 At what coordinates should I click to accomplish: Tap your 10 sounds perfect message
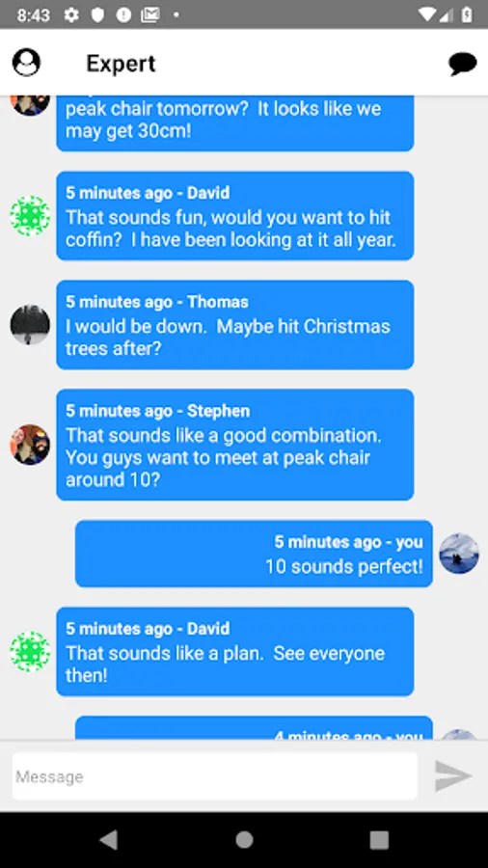click(x=254, y=554)
